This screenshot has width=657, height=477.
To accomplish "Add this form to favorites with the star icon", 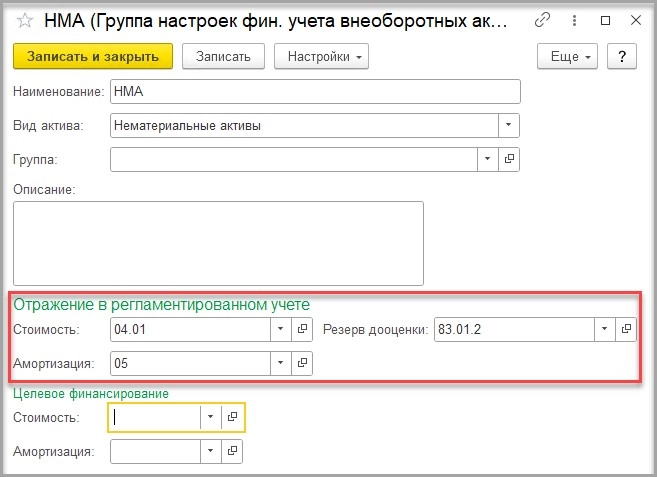I will click(x=25, y=21).
